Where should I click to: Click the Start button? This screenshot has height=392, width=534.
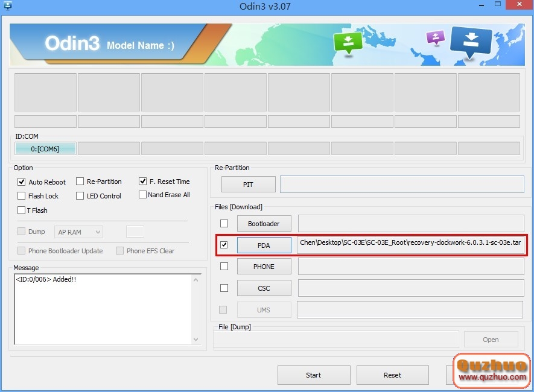pyautogui.click(x=314, y=375)
